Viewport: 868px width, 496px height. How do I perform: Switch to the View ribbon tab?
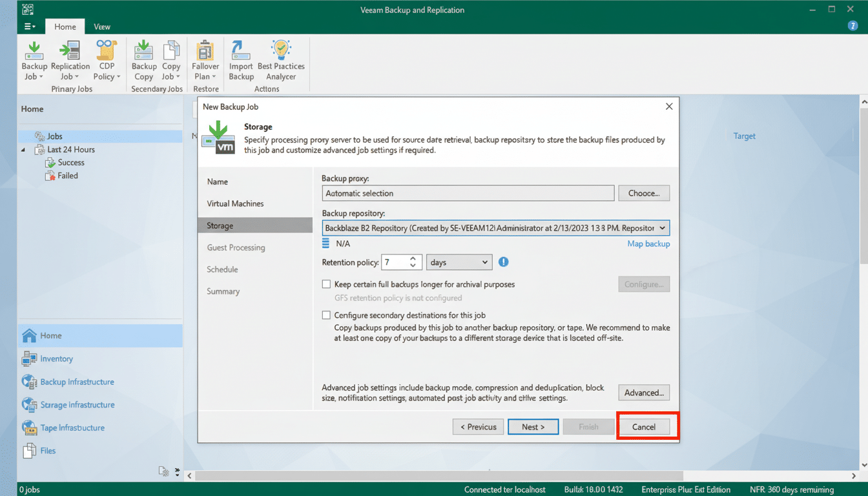click(x=101, y=26)
